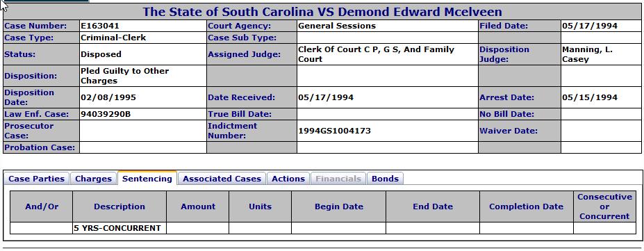This screenshot has width=644, height=251.
Task: Click the case title header text
Action: coord(322,12)
